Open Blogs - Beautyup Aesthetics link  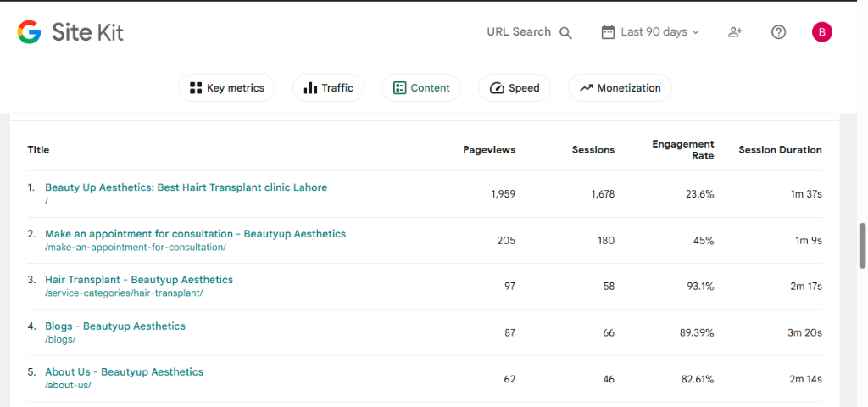point(115,326)
